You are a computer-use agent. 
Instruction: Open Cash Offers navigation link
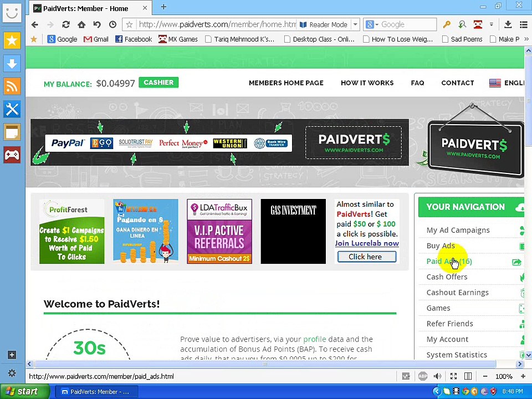(x=447, y=277)
